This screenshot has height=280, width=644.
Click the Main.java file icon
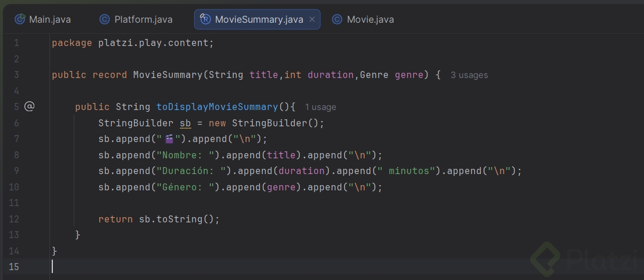click(20, 19)
